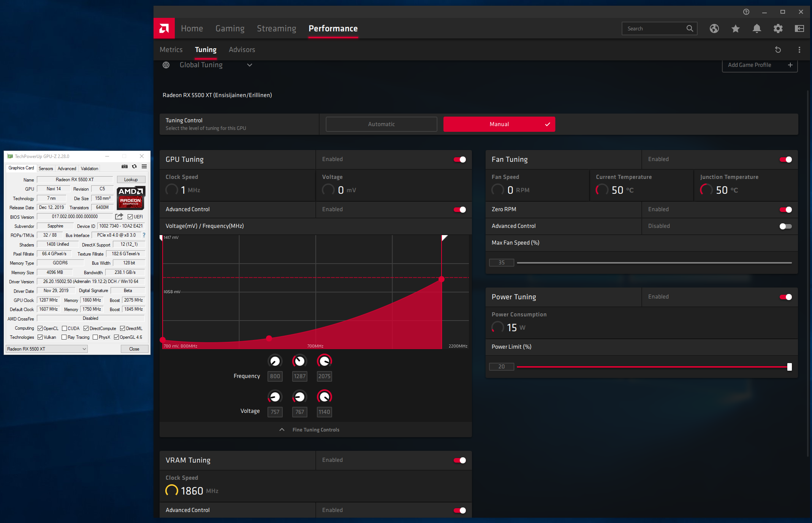The height and width of the screenshot is (523, 812).
Task: Uncheck the UEFI checkbox in GPU-Z
Action: point(130,217)
